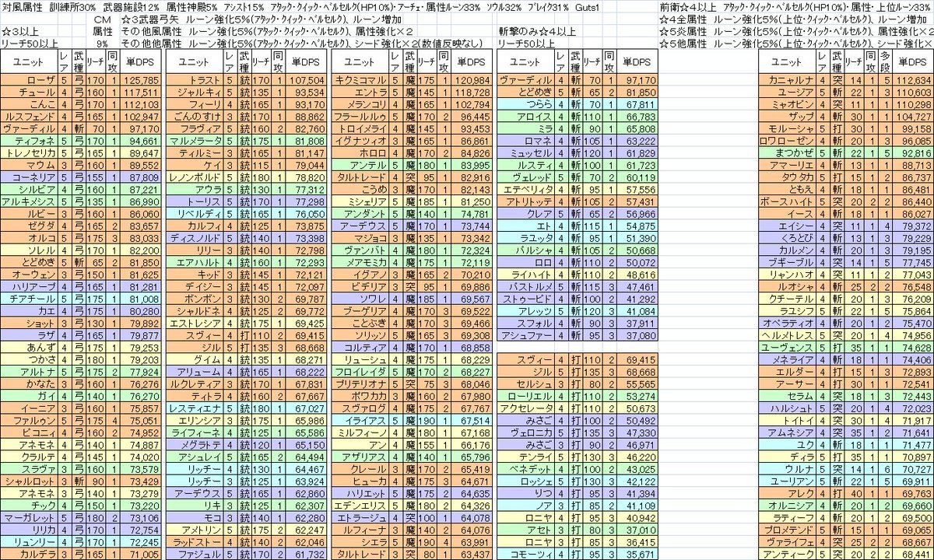The image size is (934, 560).
Task: Click the ティフォネ unit cell
Action: [x=30, y=142]
